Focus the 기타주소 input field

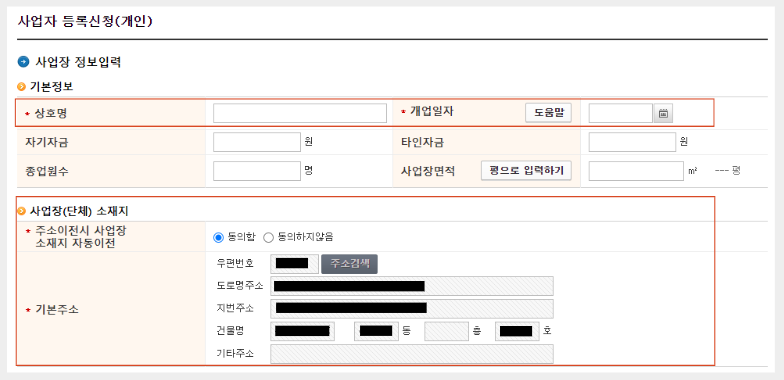pyautogui.click(x=412, y=354)
